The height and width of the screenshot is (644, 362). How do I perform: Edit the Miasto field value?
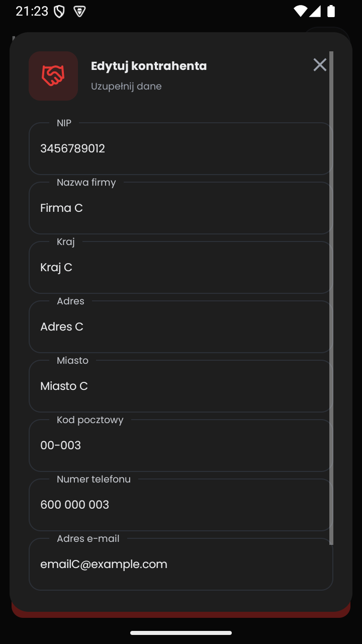(181, 386)
